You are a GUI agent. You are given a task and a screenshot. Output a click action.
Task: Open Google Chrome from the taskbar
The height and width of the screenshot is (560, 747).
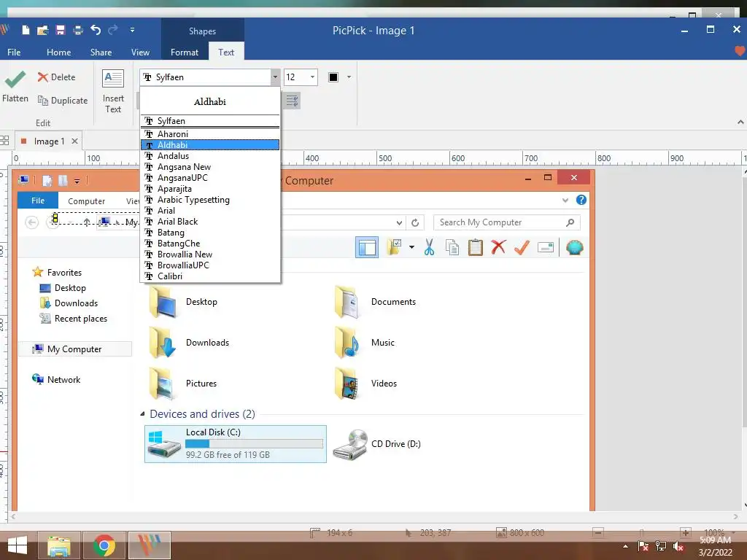pyautogui.click(x=104, y=545)
